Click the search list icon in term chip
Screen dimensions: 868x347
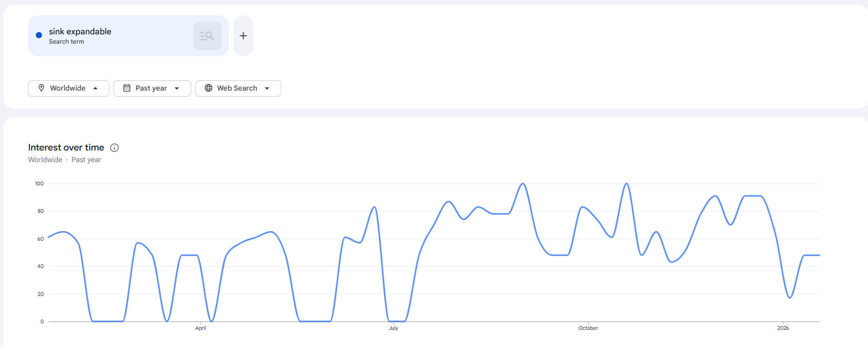pos(207,36)
